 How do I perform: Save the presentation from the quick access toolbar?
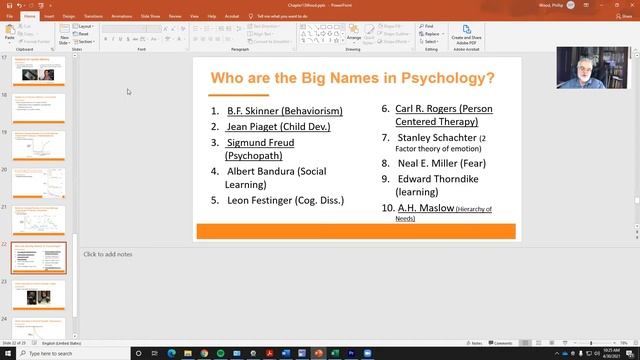[9, 6]
